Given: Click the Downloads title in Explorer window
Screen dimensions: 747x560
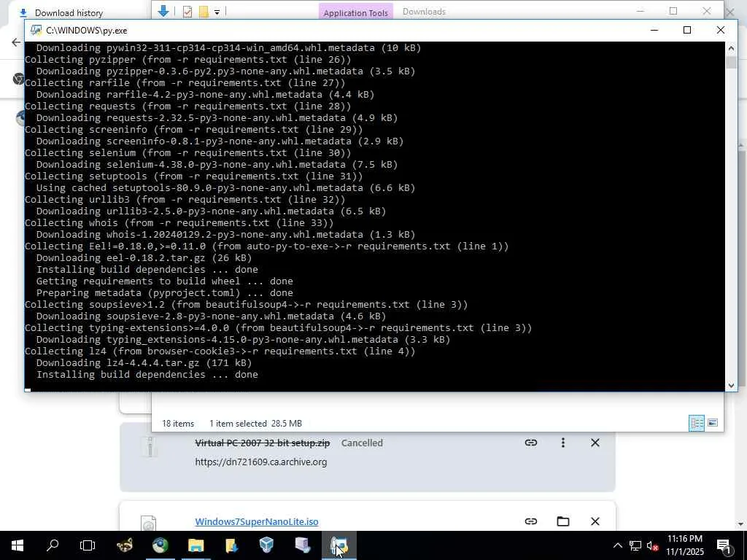Looking at the screenshot, I should [x=424, y=12].
